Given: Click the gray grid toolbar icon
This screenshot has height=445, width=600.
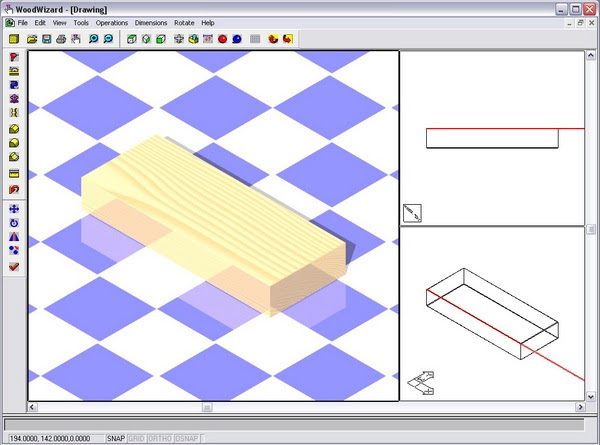Looking at the screenshot, I should click(255, 39).
